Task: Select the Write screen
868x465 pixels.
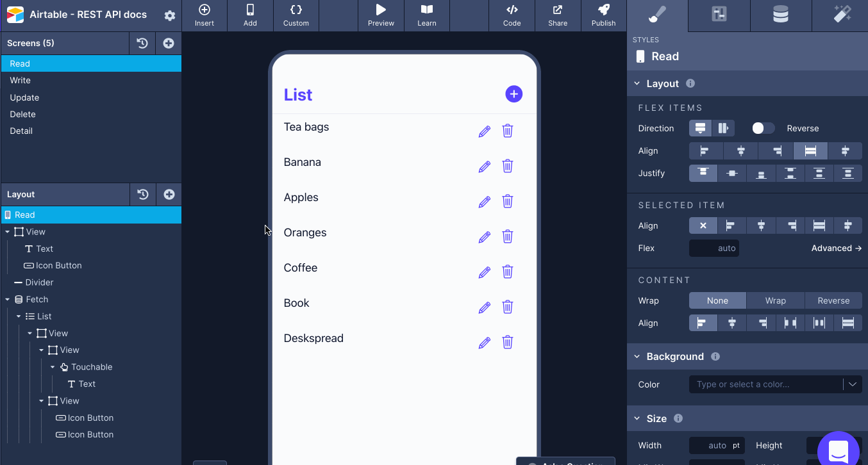Action: coord(91,80)
